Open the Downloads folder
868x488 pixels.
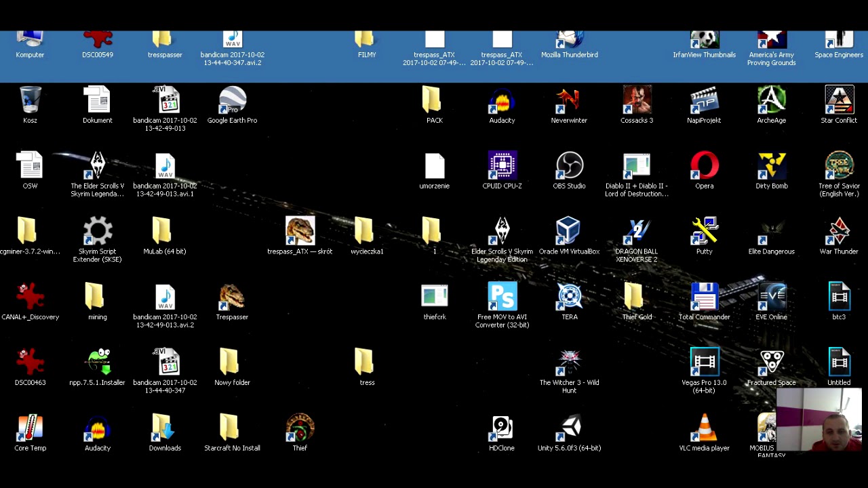(x=164, y=433)
